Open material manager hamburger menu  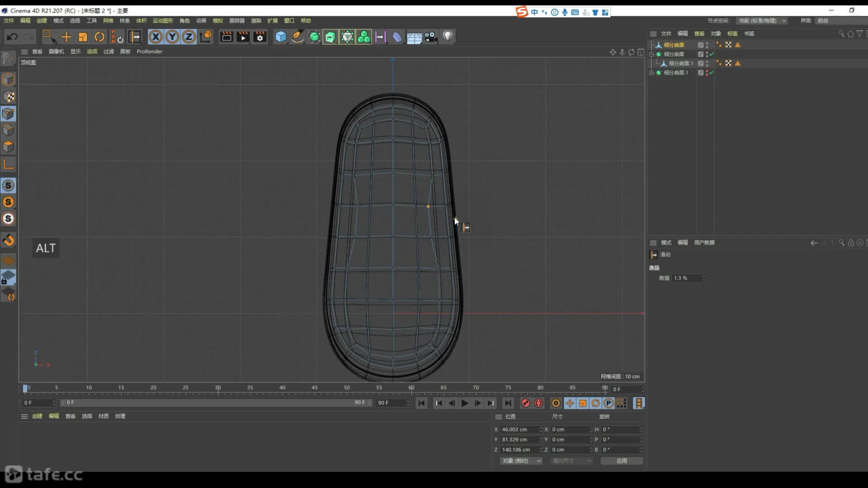click(24, 416)
